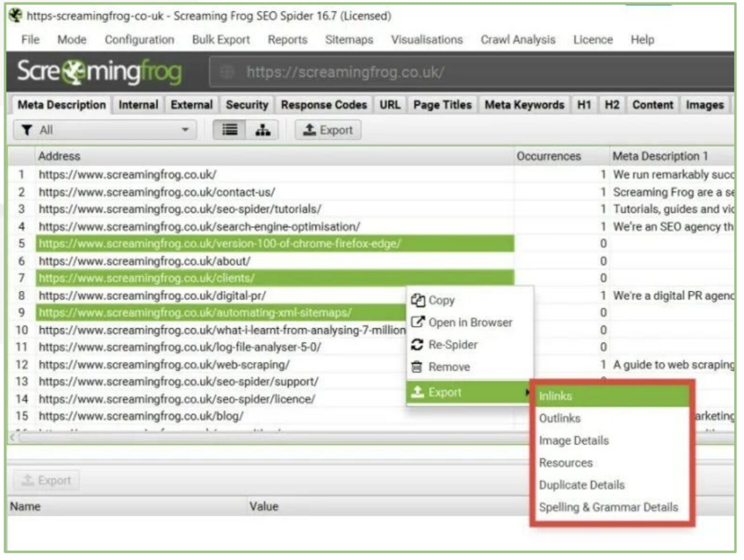
Task: Click the lower panel Export button
Action: pos(46,480)
